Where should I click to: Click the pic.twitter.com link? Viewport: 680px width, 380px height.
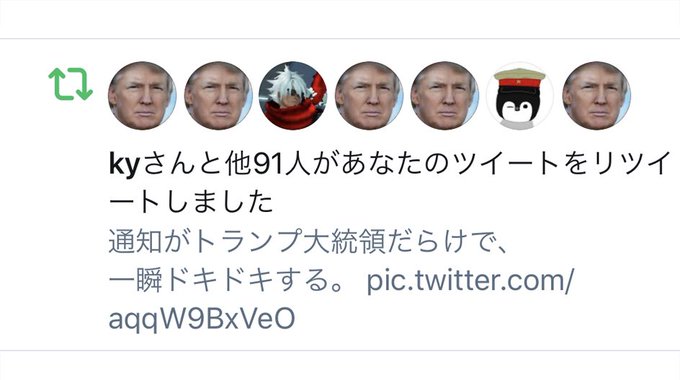pos(470,280)
